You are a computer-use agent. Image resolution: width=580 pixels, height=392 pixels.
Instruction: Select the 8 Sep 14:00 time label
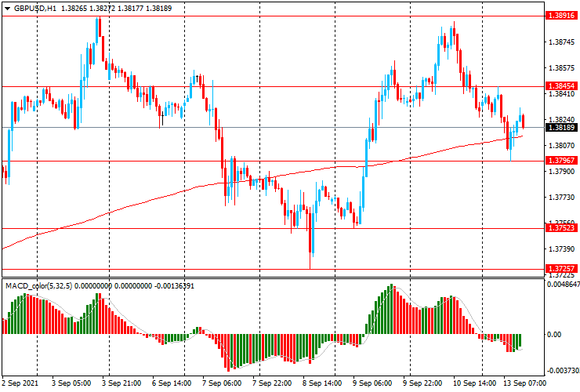[322, 383]
